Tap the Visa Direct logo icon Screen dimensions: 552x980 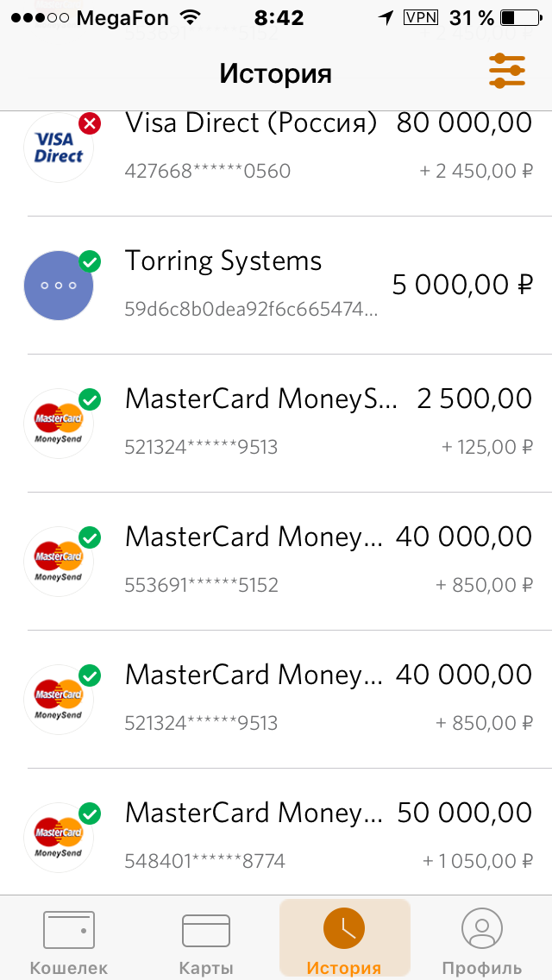coord(59,148)
